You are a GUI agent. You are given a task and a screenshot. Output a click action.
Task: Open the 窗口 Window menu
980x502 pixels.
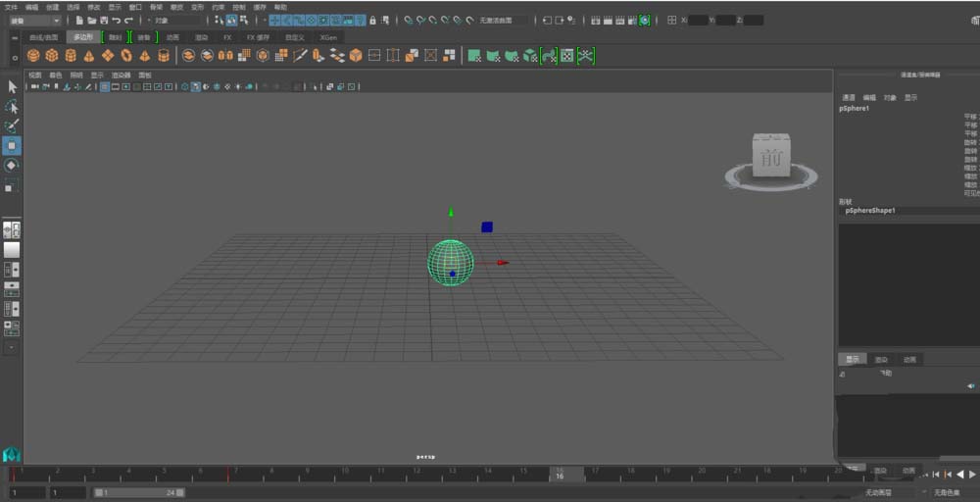coord(135,7)
